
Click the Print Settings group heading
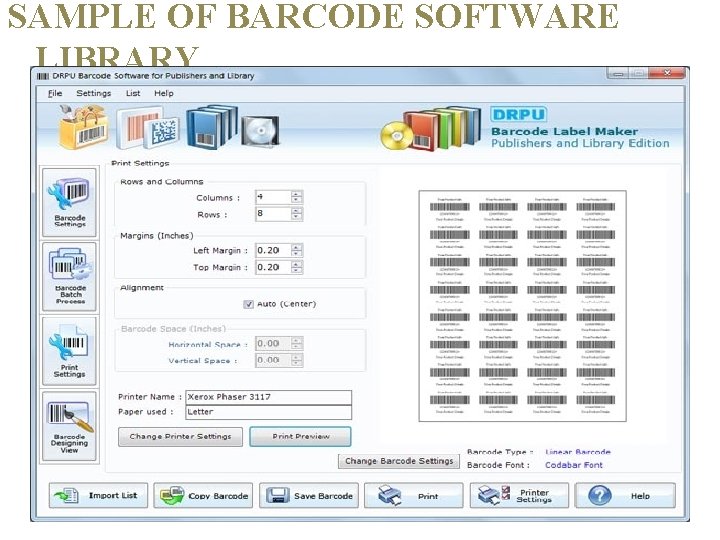tap(140, 163)
